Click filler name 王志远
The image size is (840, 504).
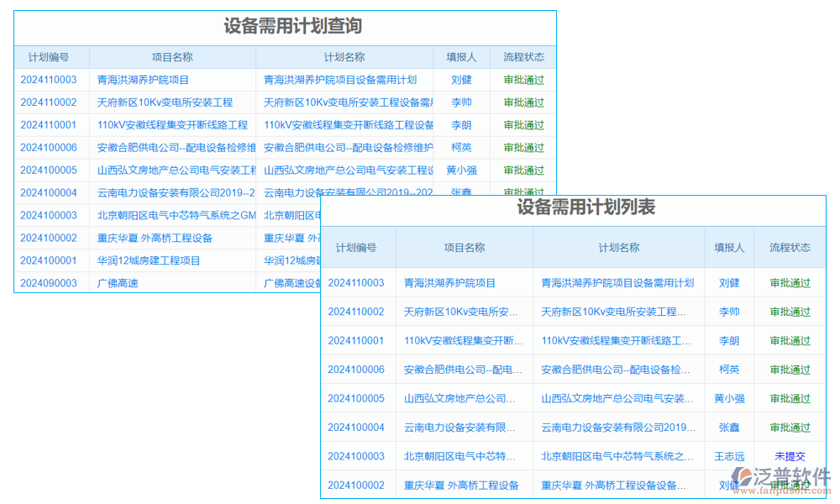pos(727,456)
